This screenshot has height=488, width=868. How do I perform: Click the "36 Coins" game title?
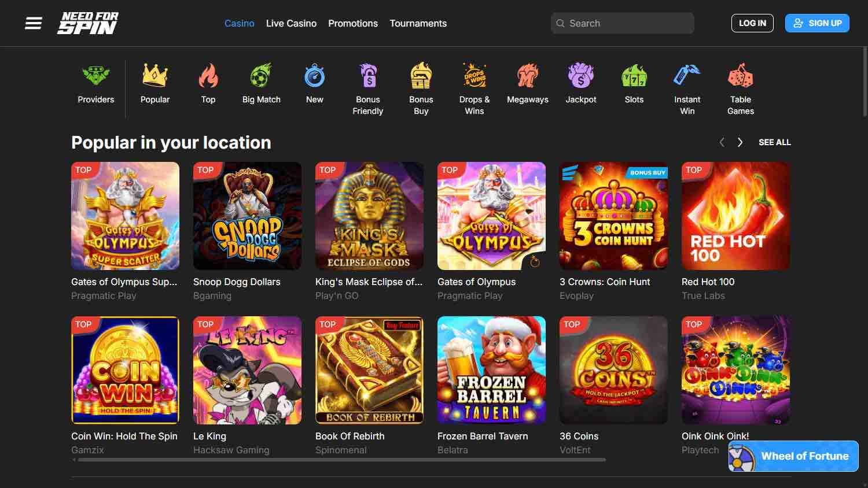[579, 436]
